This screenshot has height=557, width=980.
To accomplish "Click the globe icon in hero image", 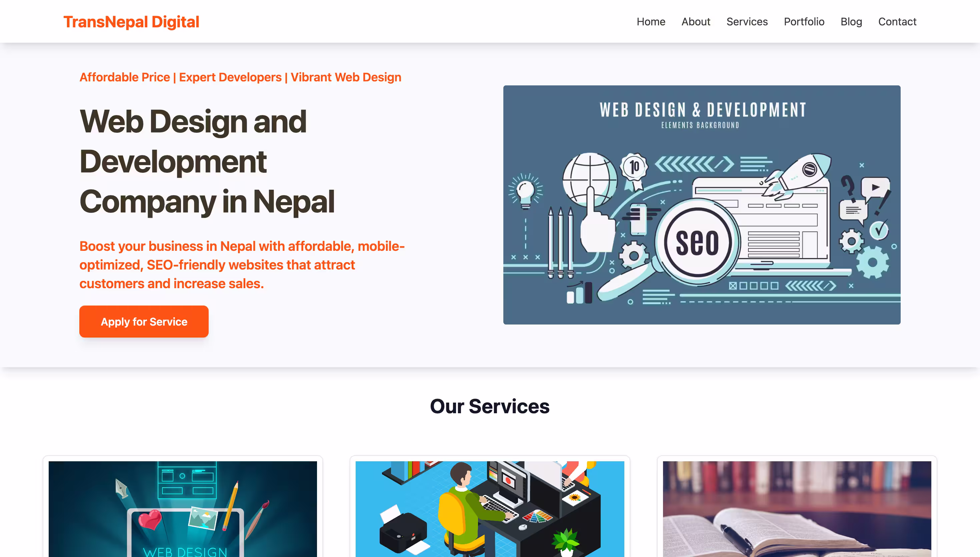I will tap(590, 179).
